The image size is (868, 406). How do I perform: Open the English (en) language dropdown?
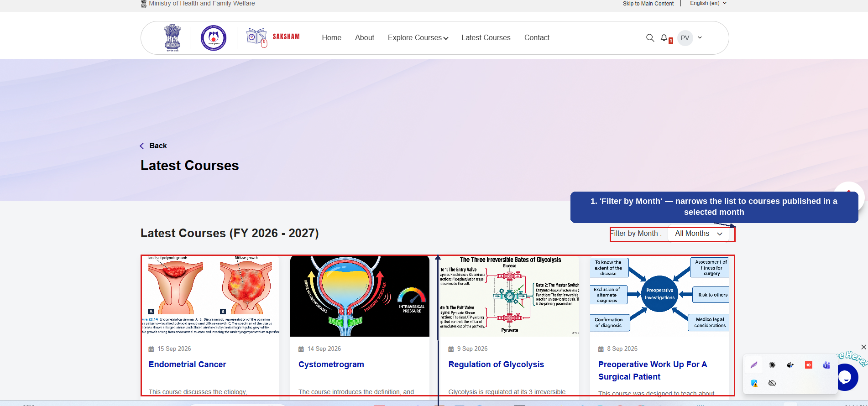click(708, 3)
